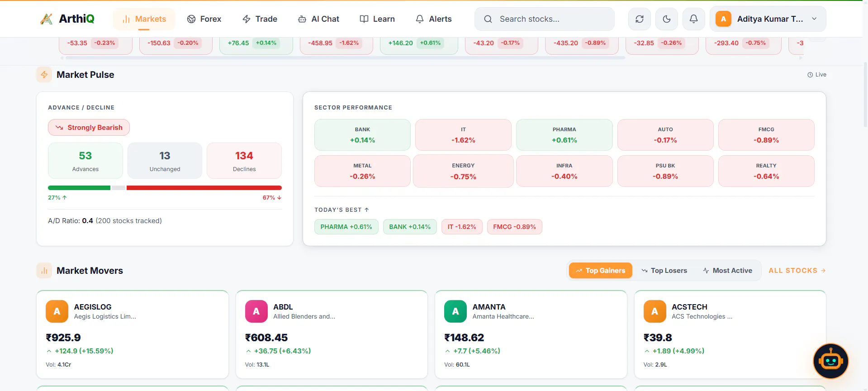This screenshot has width=868, height=391.
Task: Open the chatbot robot assistant button
Action: [x=831, y=361]
